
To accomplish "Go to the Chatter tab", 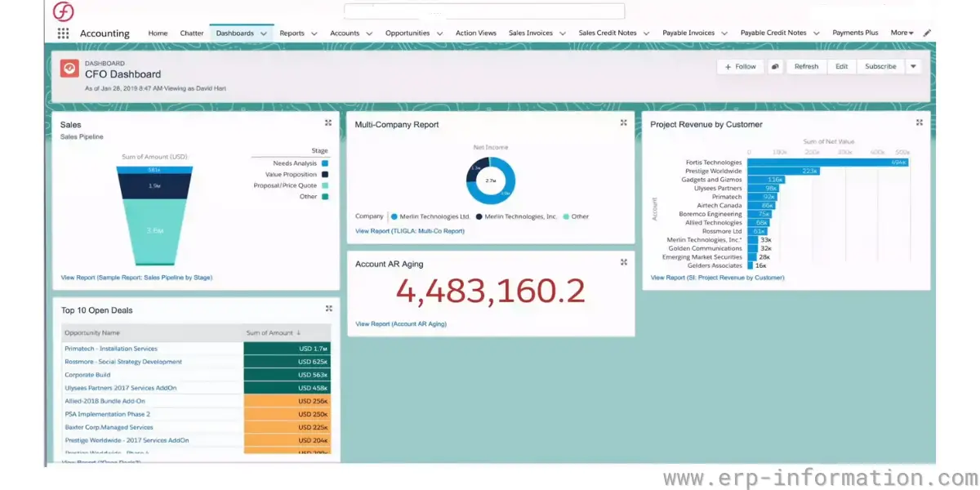I will [x=192, y=33].
